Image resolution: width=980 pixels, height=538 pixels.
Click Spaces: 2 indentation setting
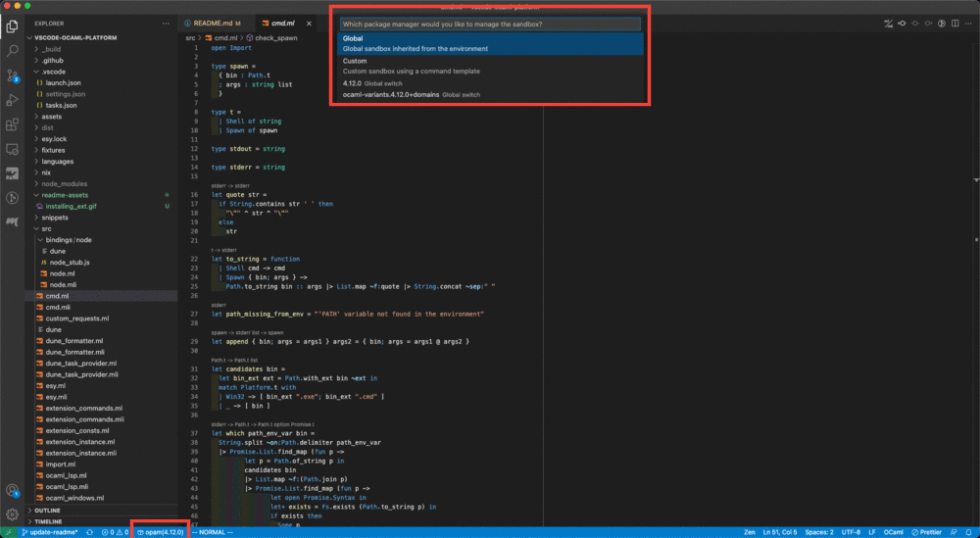click(818, 532)
